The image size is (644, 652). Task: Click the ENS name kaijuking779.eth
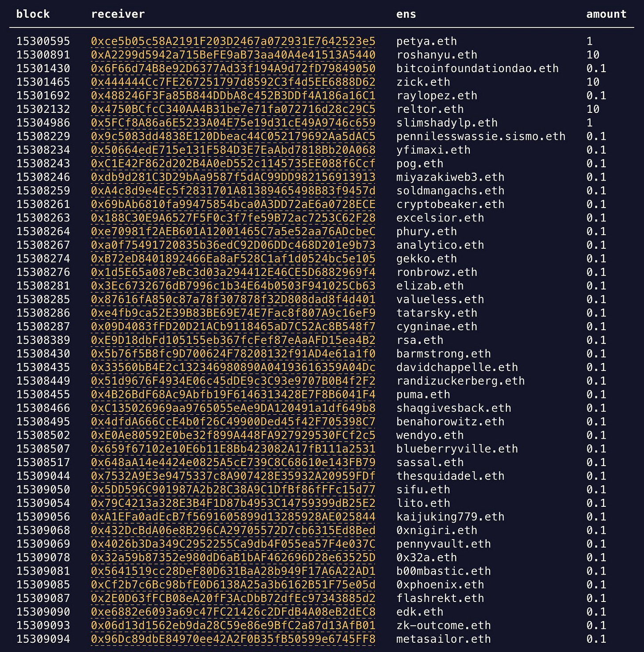(450, 517)
